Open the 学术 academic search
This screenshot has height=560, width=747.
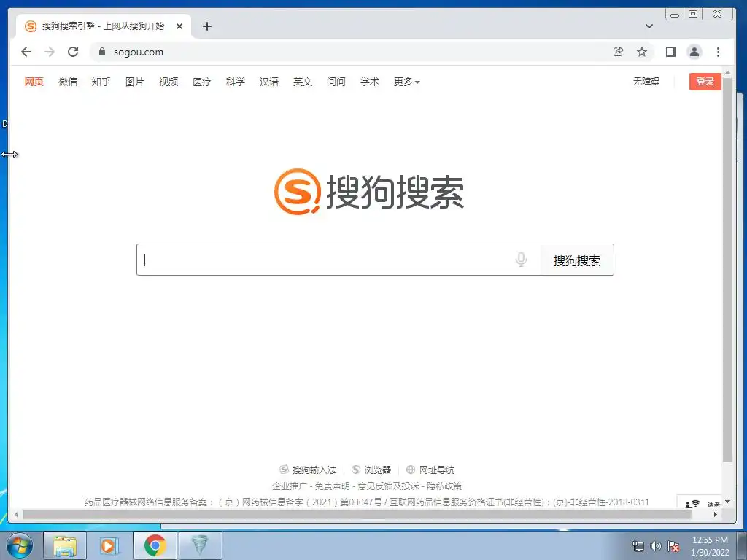click(x=370, y=82)
